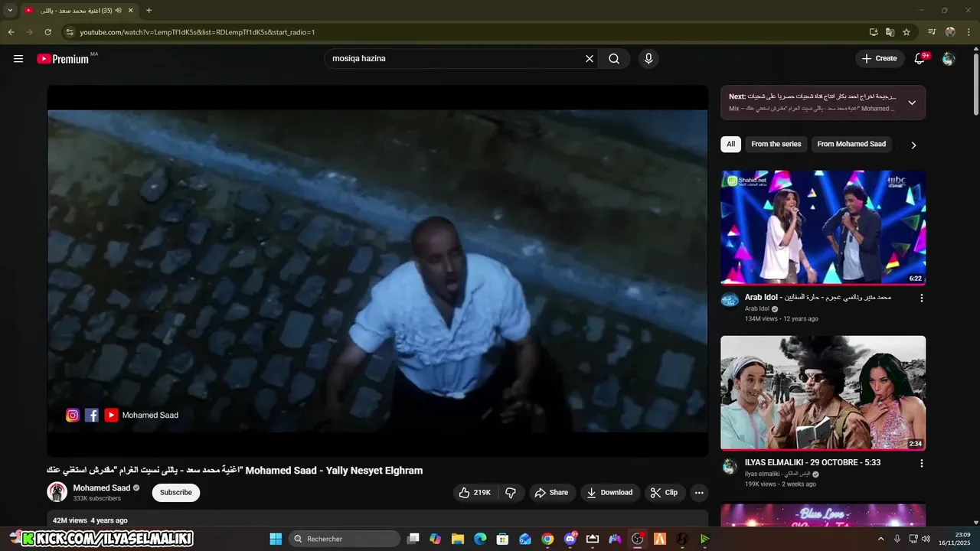Show more filter chips arrow
Image resolution: width=980 pixels, height=551 pixels.
coord(913,145)
